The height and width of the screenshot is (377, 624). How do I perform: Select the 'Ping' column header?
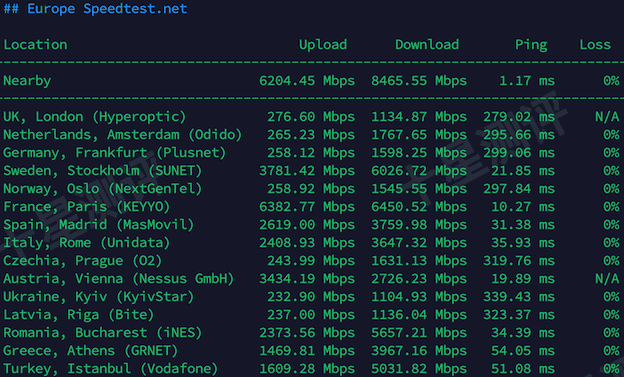tap(531, 45)
